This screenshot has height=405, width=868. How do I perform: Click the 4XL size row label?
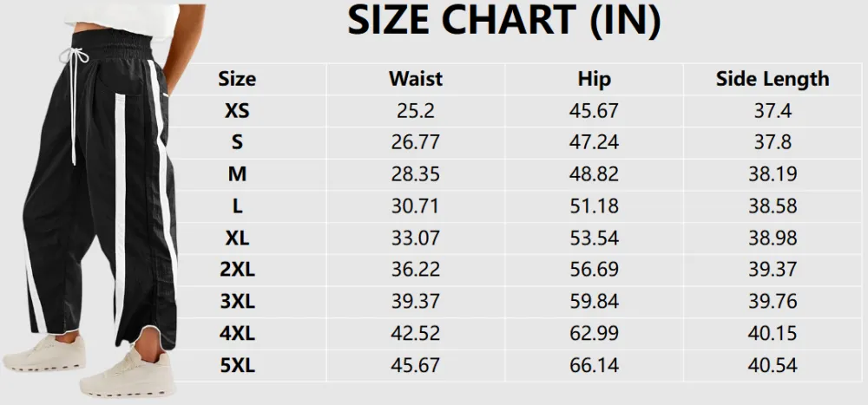point(237,333)
